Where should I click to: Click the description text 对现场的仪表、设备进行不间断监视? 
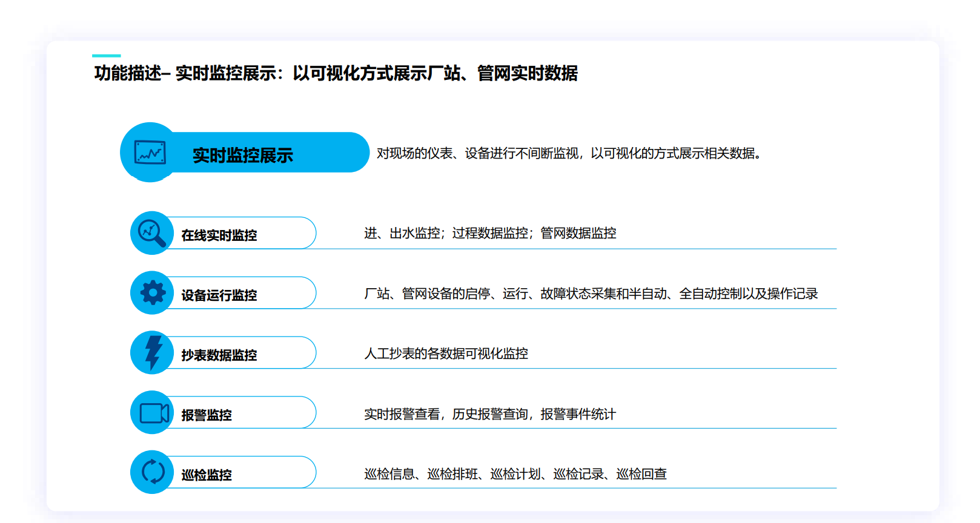pyautogui.click(x=568, y=154)
